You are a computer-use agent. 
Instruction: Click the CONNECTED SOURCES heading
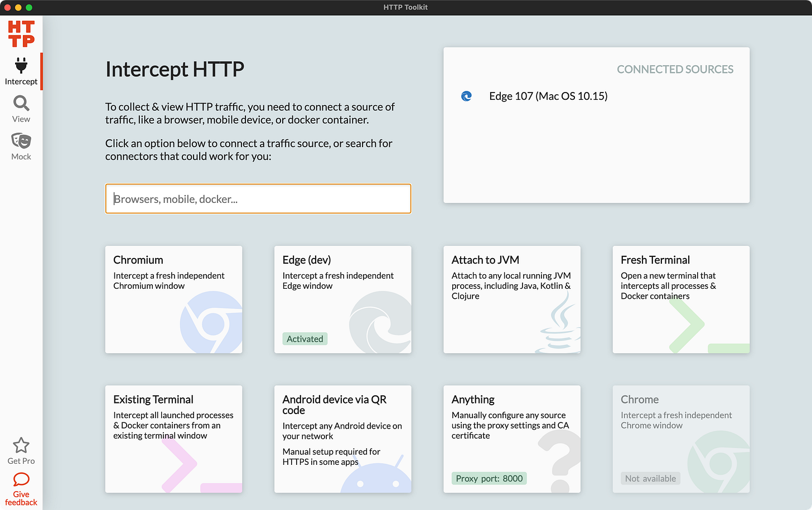675,69
